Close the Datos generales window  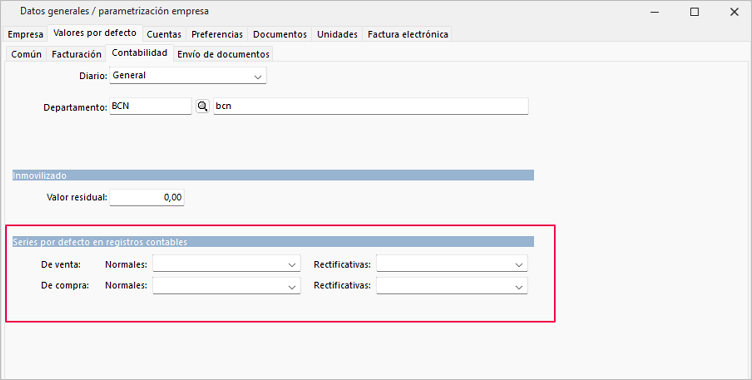point(734,12)
